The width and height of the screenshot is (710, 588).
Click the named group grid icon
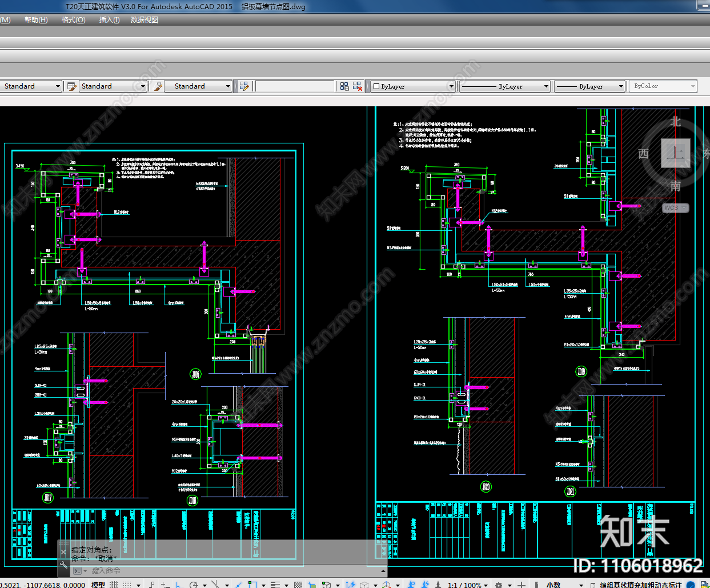[344, 86]
